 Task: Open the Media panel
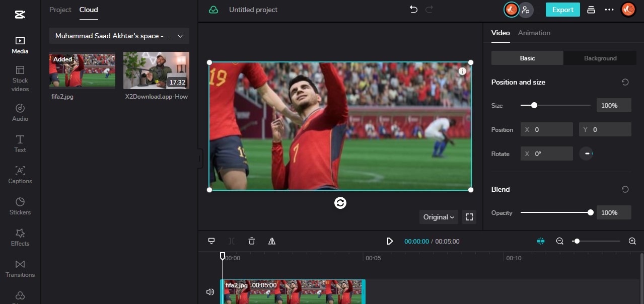(20, 45)
